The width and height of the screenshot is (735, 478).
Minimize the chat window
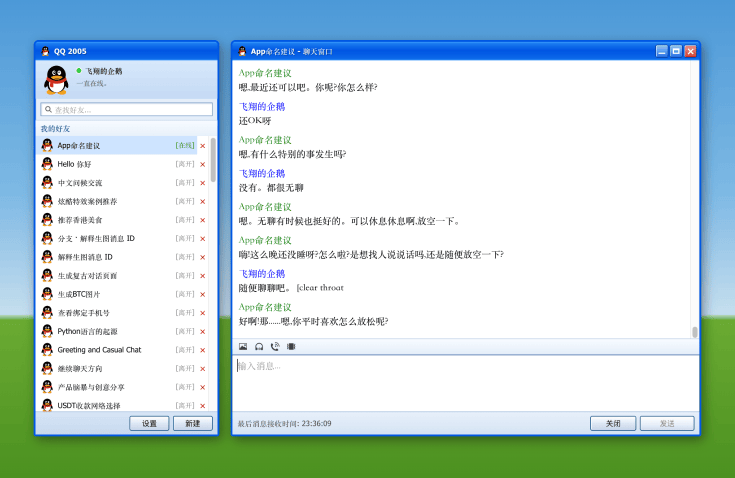[661, 51]
